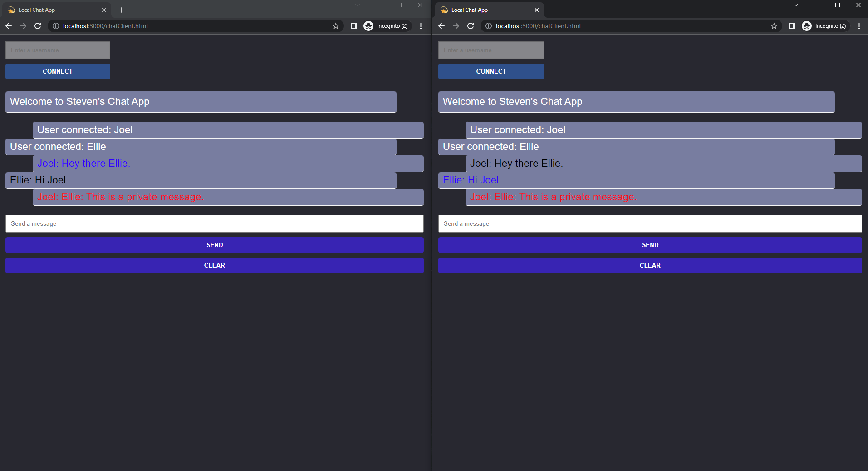Image resolution: width=868 pixels, height=471 pixels.
Task: Click the Local Chat App favicon on the left tab
Action: coord(11,10)
